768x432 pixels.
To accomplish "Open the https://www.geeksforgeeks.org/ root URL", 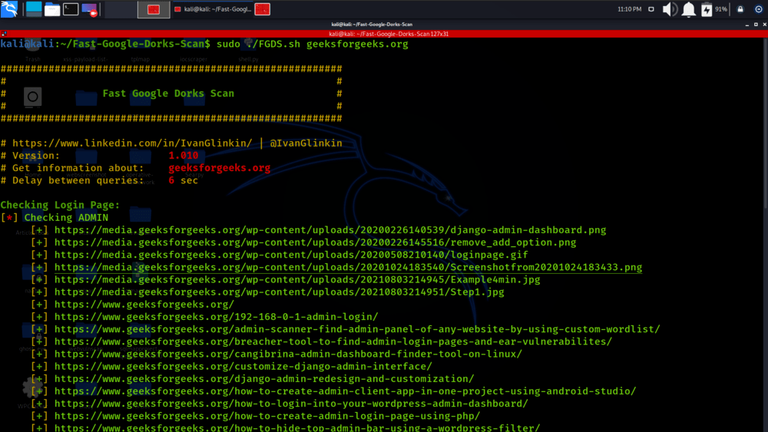I will (x=144, y=305).
